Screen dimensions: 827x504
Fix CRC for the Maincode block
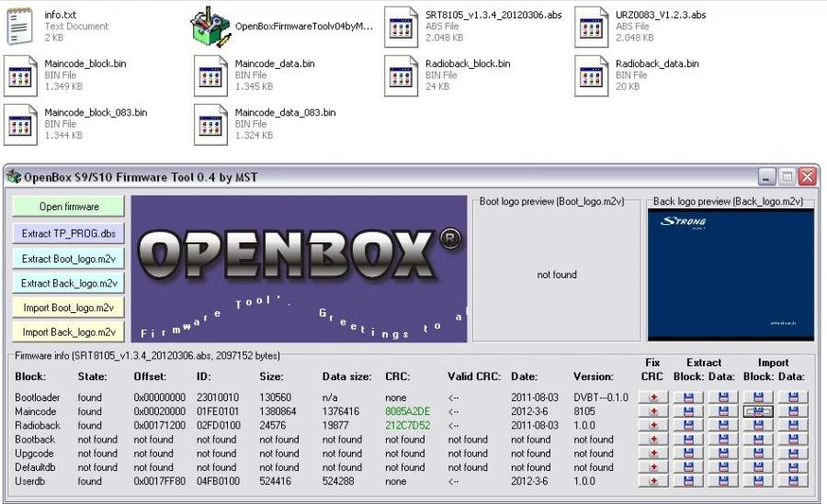pyautogui.click(x=653, y=411)
